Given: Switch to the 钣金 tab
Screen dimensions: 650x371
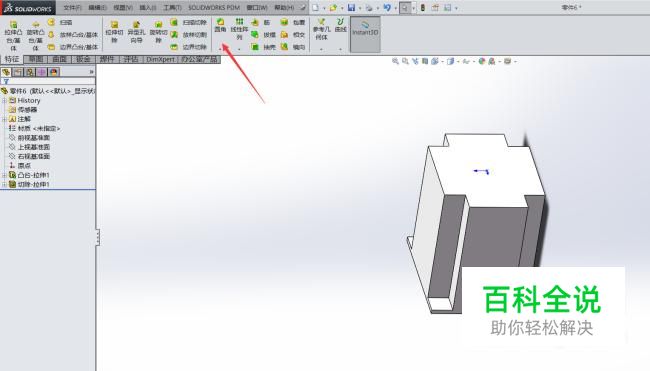Looking at the screenshot, I should point(83,59).
